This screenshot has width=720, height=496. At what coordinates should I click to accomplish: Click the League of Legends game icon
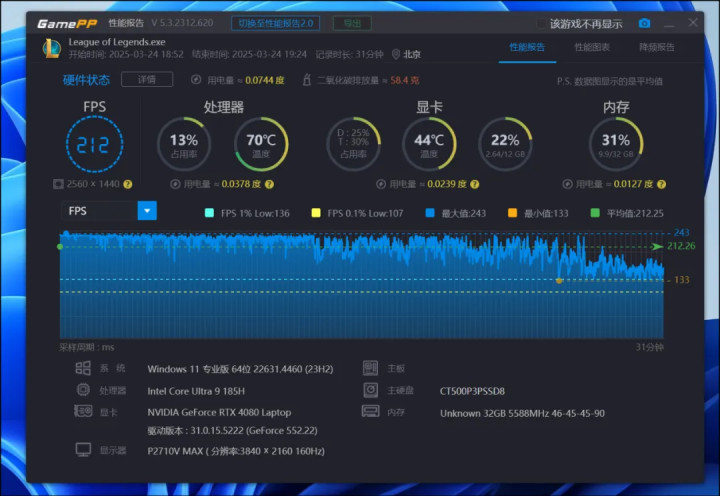(52, 48)
